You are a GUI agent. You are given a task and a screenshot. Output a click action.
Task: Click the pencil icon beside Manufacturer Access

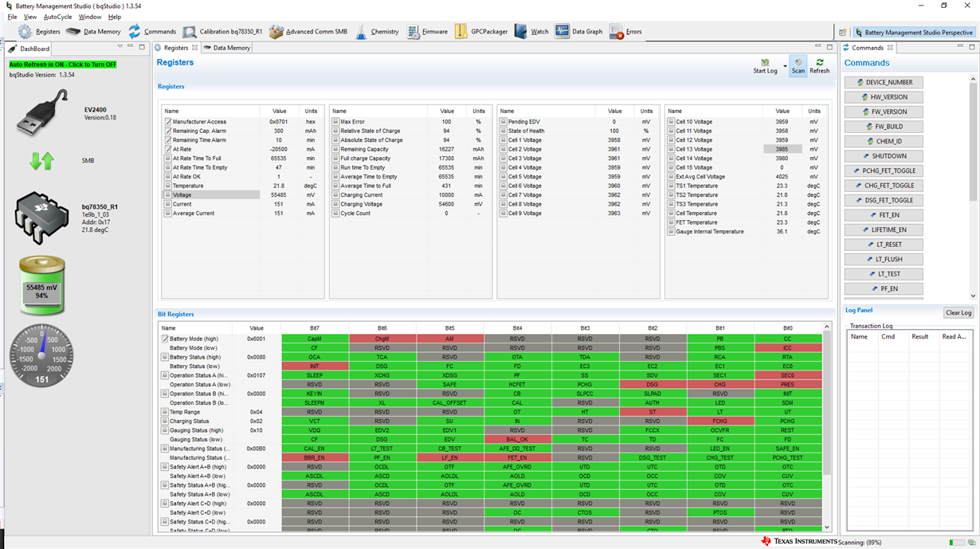pyautogui.click(x=167, y=122)
